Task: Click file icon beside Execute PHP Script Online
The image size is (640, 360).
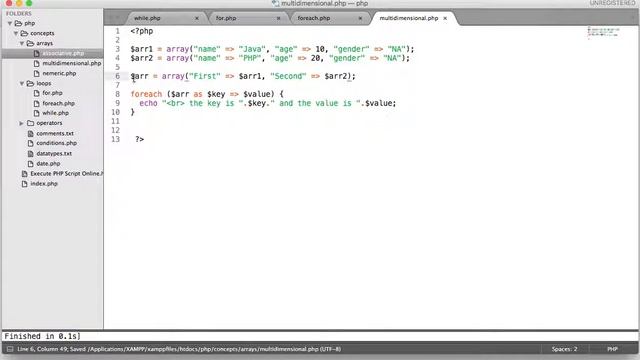Action: 24,173
